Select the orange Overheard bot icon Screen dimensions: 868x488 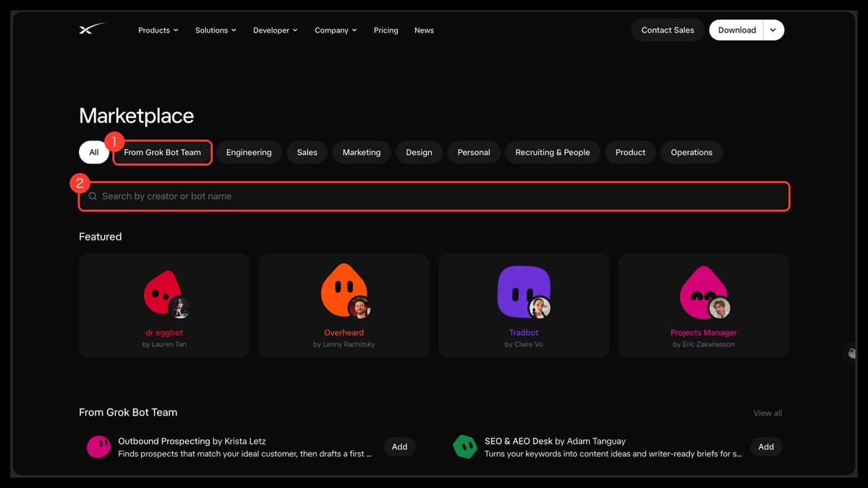click(342, 291)
